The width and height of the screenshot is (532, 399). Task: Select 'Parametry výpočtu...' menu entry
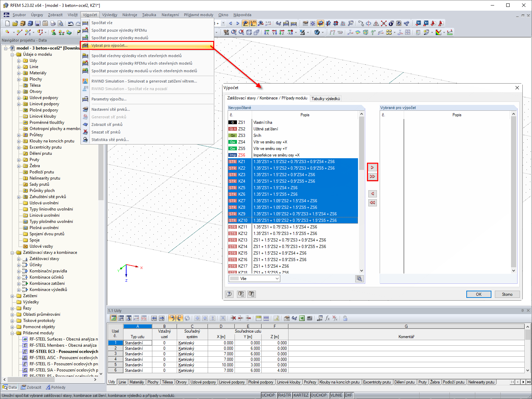[148, 99]
